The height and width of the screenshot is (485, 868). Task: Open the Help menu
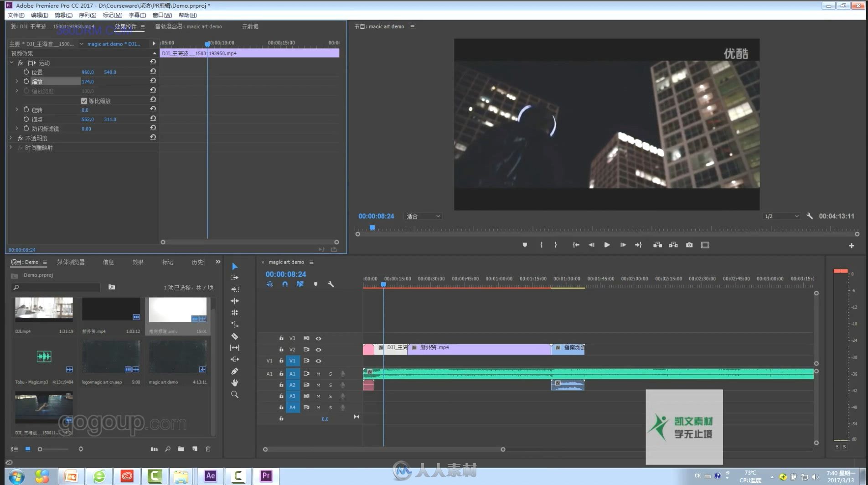coord(187,15)
